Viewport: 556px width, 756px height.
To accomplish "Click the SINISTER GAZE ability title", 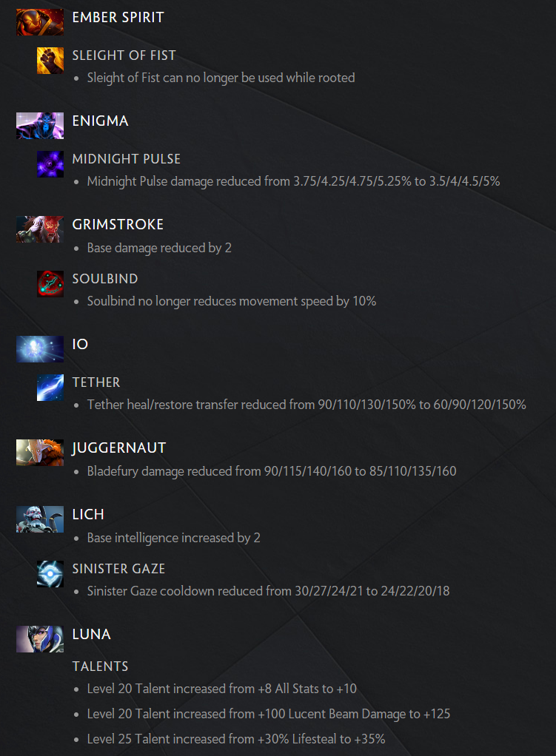I will 118,569.
